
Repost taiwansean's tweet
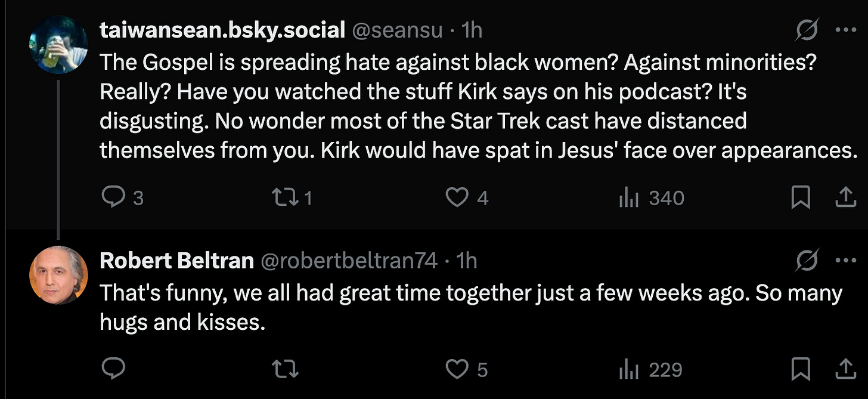286,198
